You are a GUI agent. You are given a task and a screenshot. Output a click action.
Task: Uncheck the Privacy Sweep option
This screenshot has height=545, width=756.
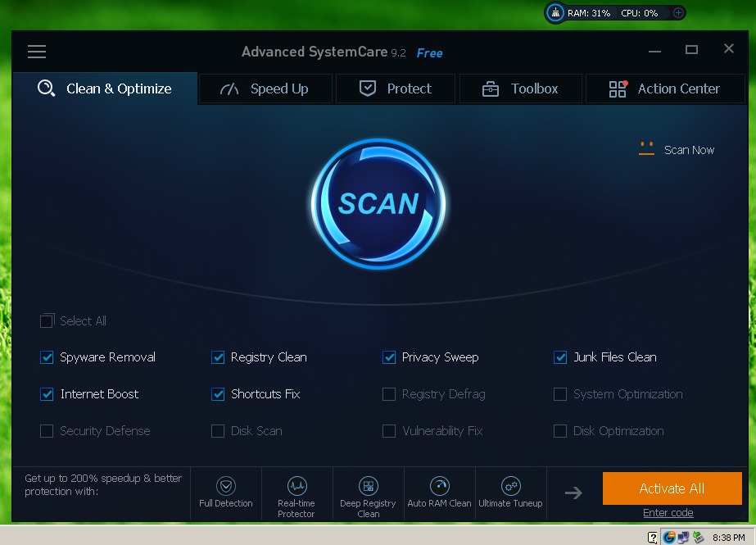click(389, 357)
